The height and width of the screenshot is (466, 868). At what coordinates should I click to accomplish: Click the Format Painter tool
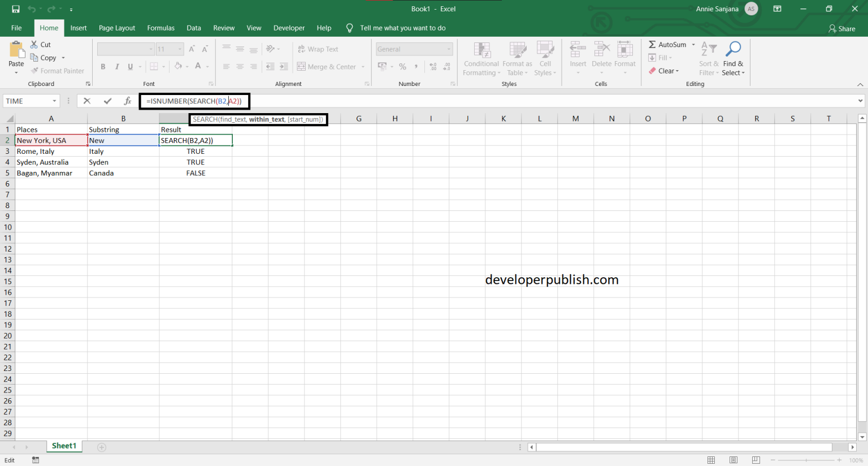[x=58, y=71]
